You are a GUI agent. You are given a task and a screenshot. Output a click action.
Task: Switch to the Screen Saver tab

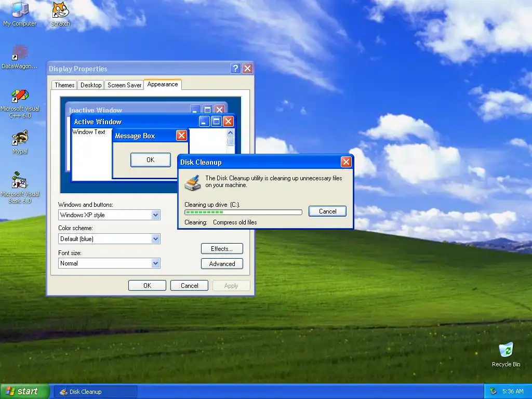pyautogui.click(x=124, y=85)
